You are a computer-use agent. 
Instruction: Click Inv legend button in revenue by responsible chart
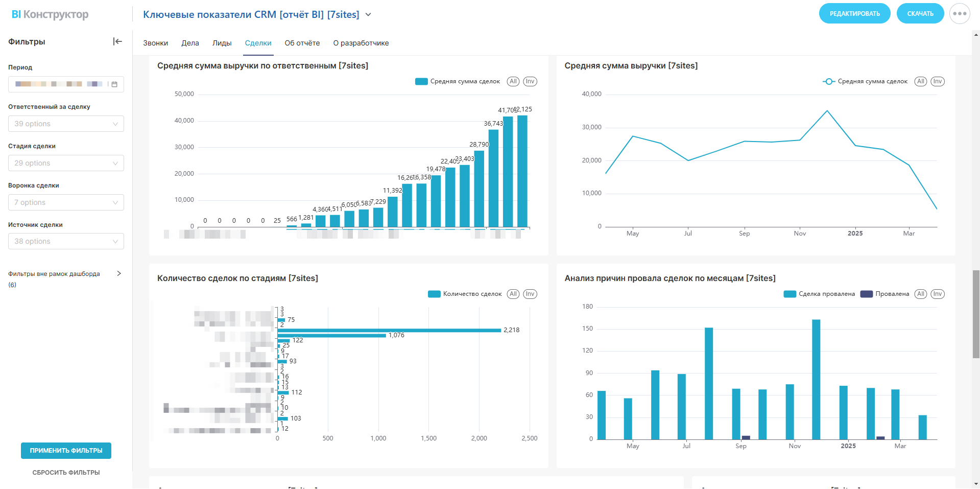point(530,81)
